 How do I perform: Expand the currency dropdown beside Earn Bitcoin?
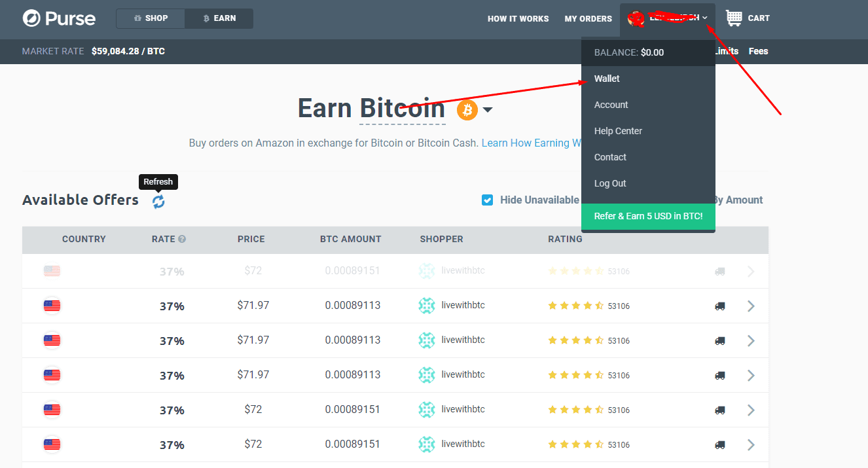(x=487, y=110)
